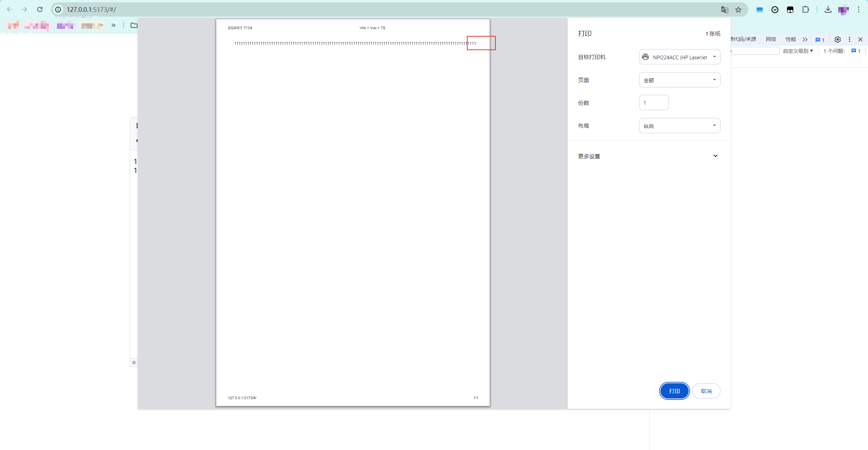This screenshot has height=450, width=868.
Task: Click the browser forward arrow
Action: (24, 9)
